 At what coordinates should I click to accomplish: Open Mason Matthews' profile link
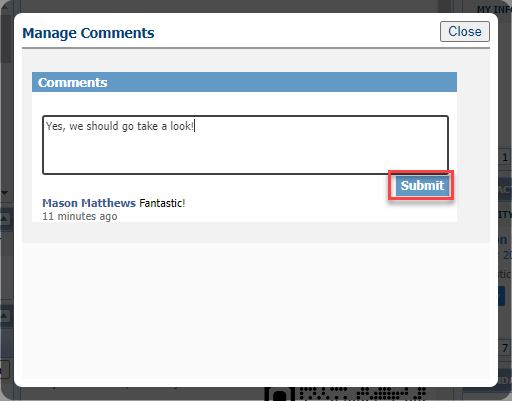[89, 203]
